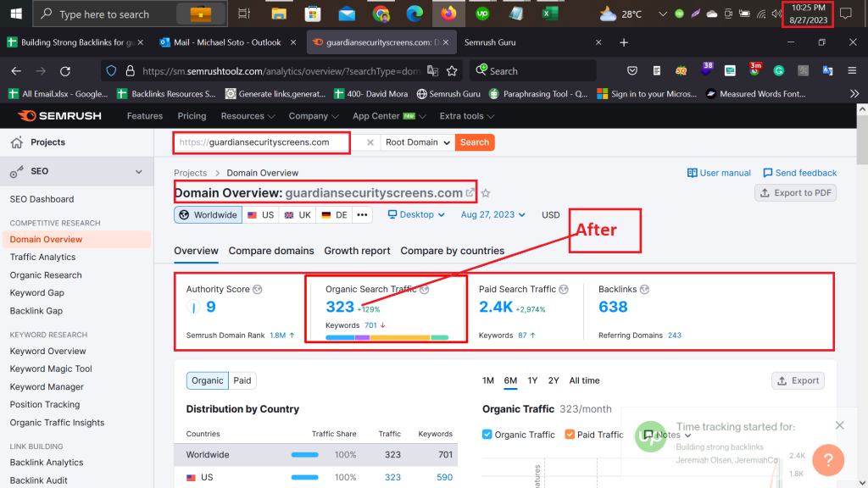Expand the Company menu
This screenshot has height=488, width=868.
pos(314,116)
